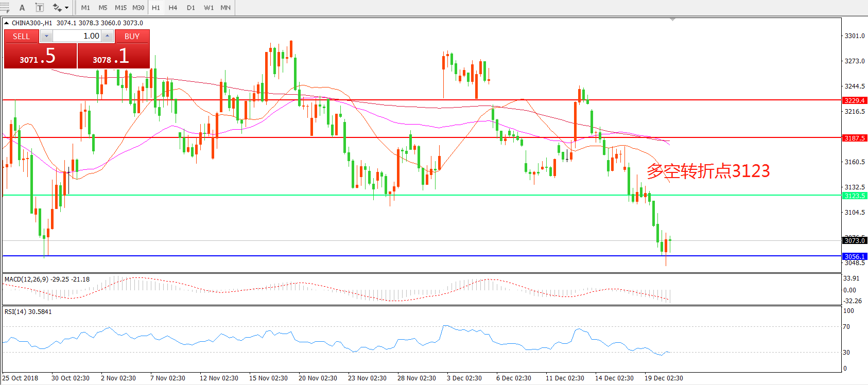Select the red 多空转折点3123 text annotation
The image size is (868, 385).
coord(708,171)
